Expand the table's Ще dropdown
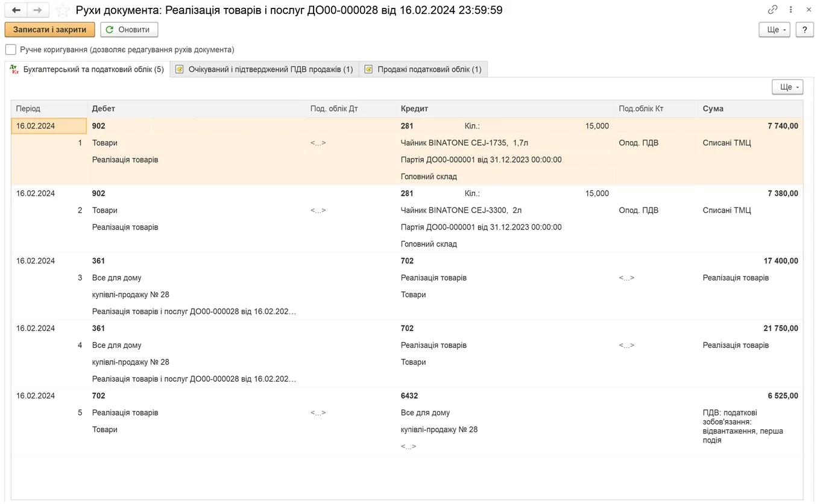 pyautogui.click(x=787, y=87)
